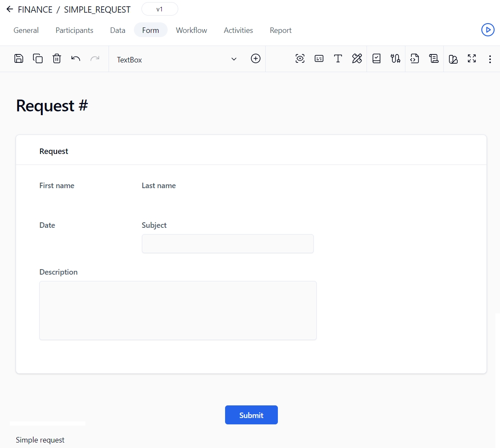Viewport: 500px width, 448px height.
Task: Click the scroll script icon
Action: (x=434, y=59)
